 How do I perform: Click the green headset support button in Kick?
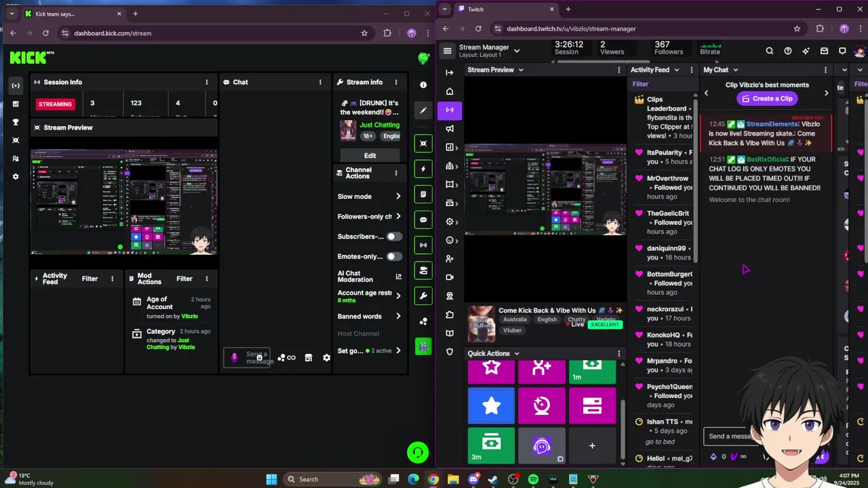(x=418, y=452)
